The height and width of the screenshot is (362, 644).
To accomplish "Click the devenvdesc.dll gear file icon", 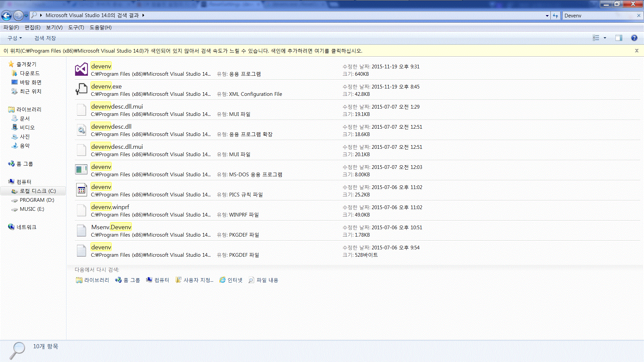I will (81, 130).
